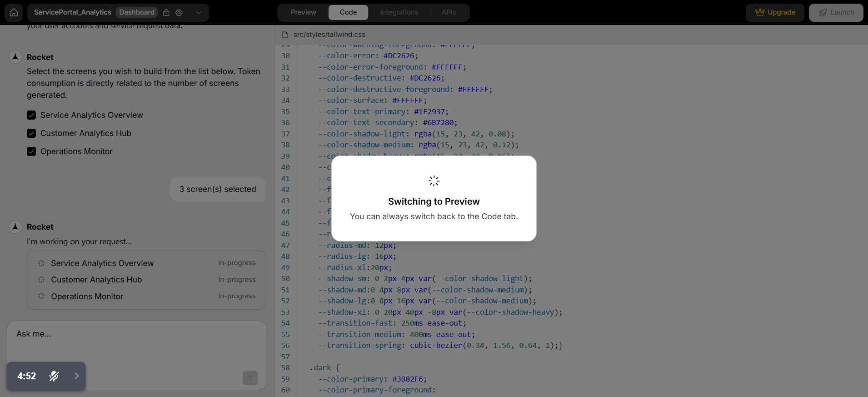Screen dimensions: 868x397
Task: Click the send arrow button
Action: tap(250, 378)
